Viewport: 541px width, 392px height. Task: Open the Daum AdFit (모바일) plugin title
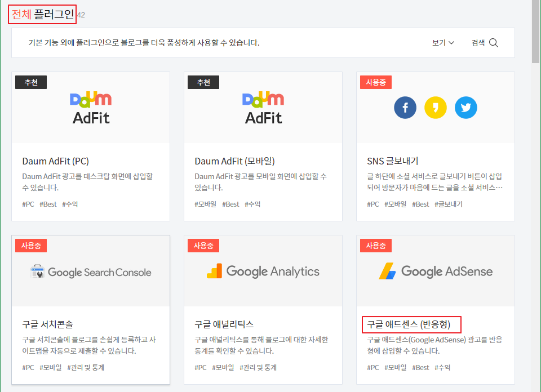click(x=234, y=161)
